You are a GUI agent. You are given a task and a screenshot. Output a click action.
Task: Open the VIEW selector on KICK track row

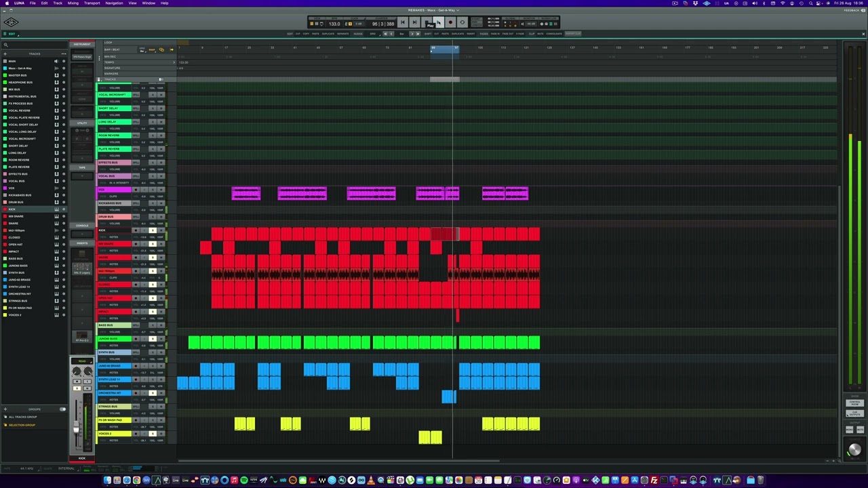tap(103, 237)
